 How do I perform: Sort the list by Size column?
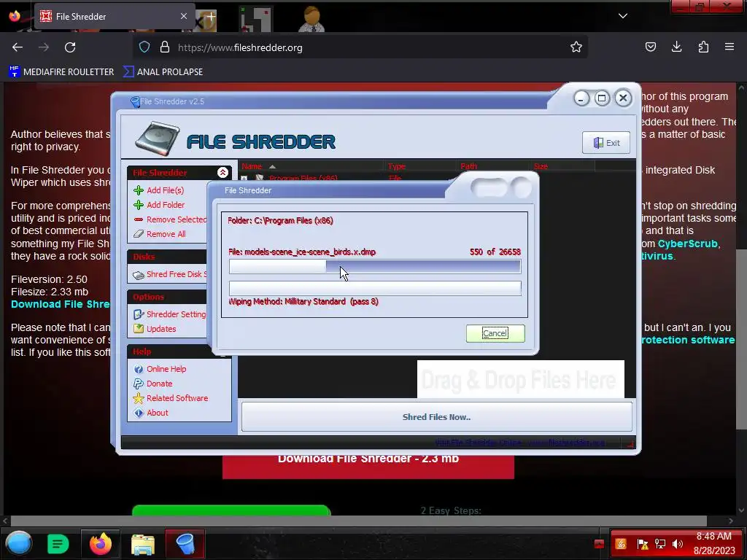click(562, 166)
